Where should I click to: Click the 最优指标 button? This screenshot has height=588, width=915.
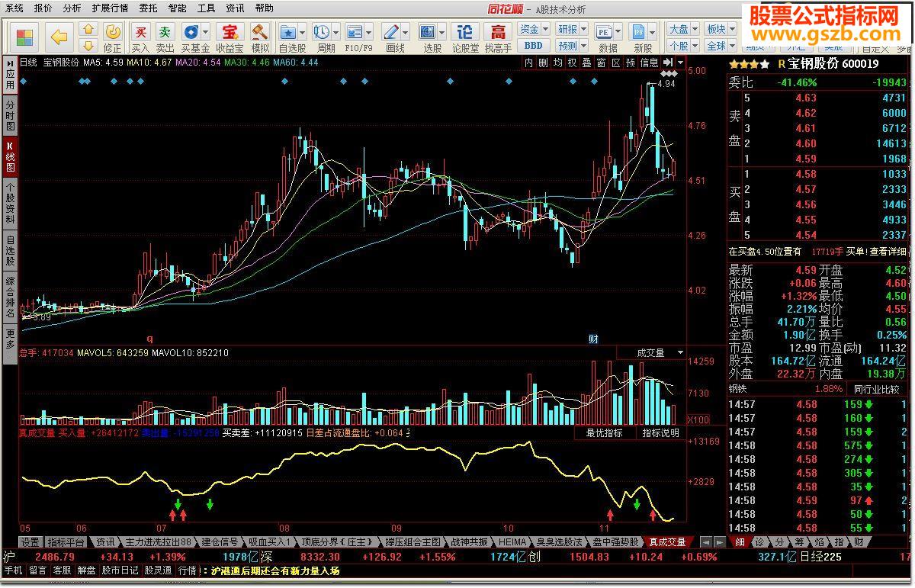[604, 433]
